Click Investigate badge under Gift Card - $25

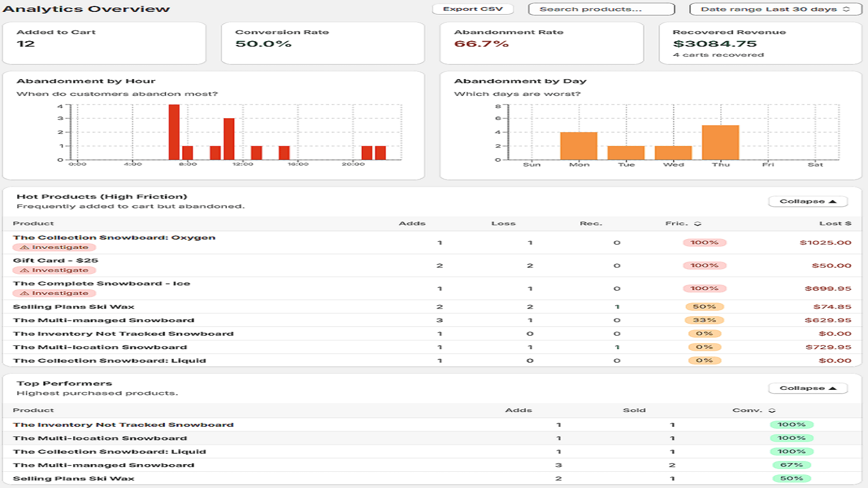point(54,270)
